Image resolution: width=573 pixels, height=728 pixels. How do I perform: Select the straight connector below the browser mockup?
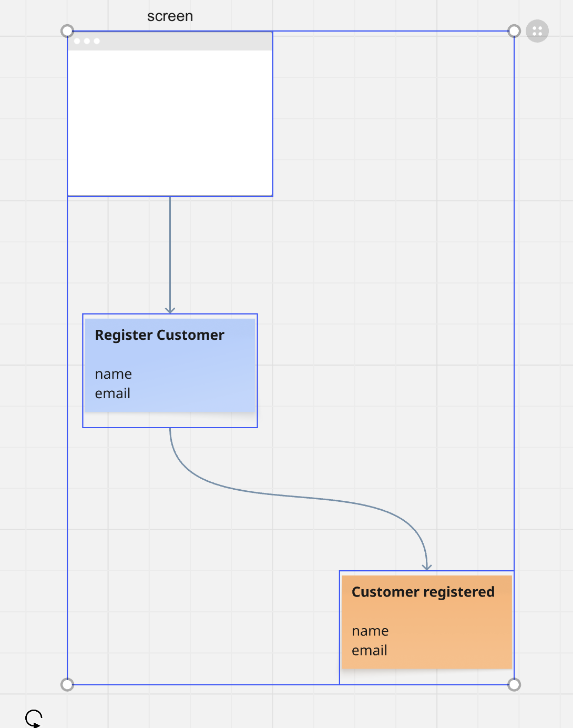tap(170, 252)
